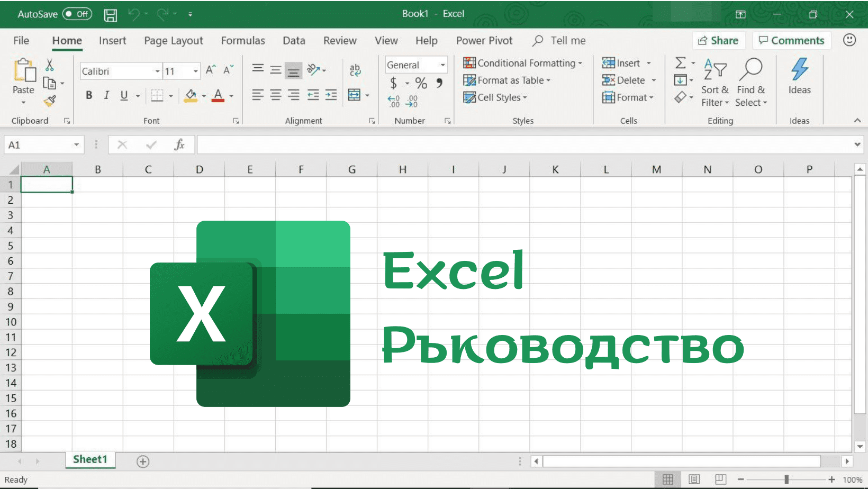Image resolution: width=868 pixels, height=489 pixels.
Task: Click the Undo arrow icon
Action: [x=134, y=14]
